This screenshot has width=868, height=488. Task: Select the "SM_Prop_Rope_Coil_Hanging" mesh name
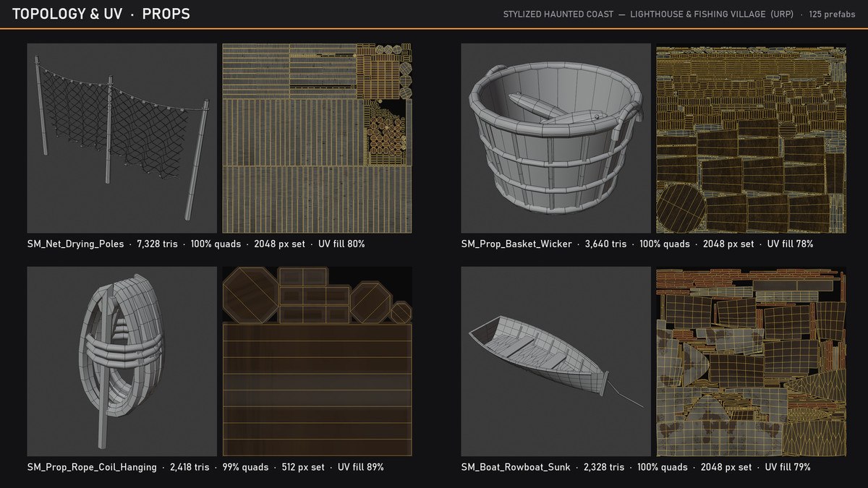(x=92, y=468)
